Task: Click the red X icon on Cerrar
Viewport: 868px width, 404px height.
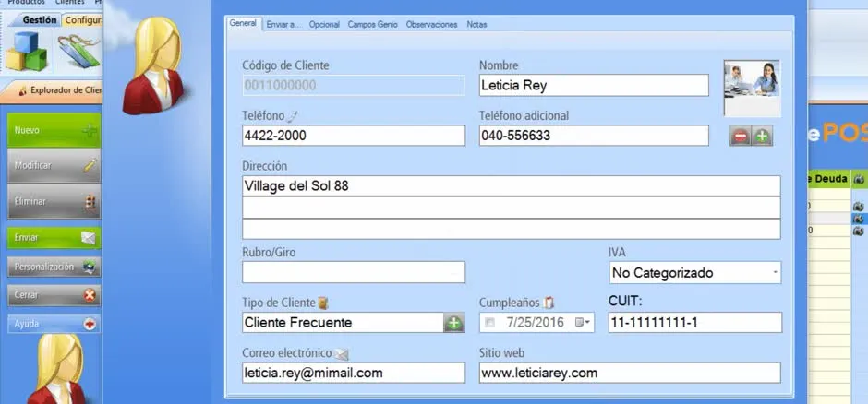Action: pyautogui.click(x=90, y=296)
